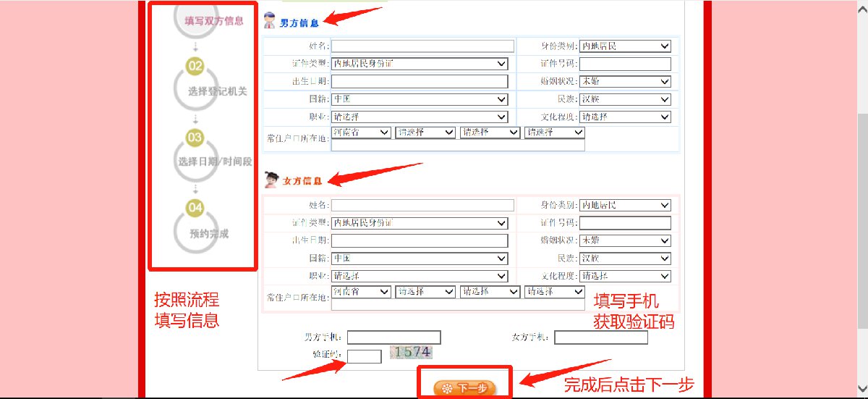Screen dimensions: 868x399
Task: Open the female 民族 dropdown
Action: (626, 259)
